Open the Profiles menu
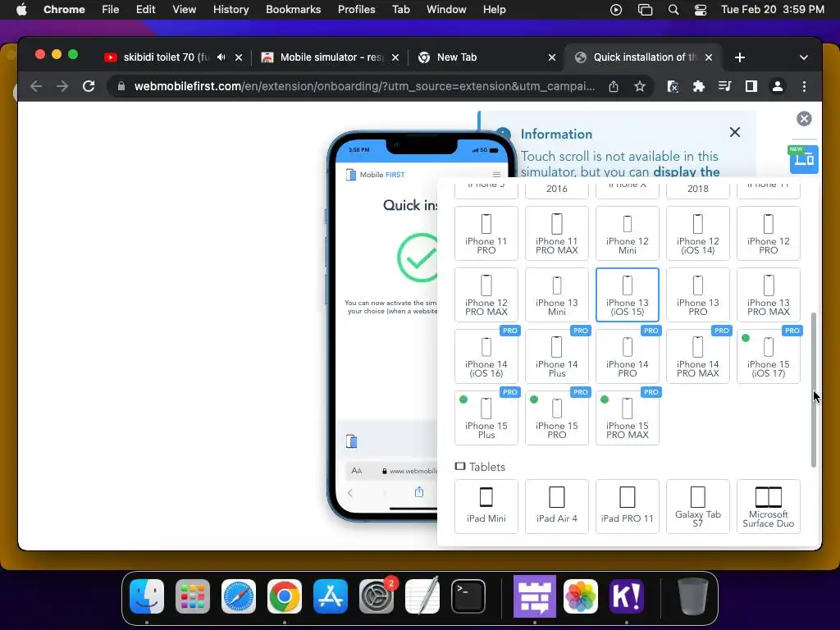The image size is (840, 630). point(356,10)
